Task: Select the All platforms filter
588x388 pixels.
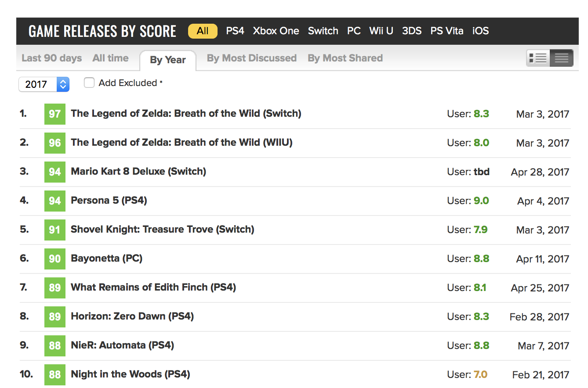Action: 203,31
